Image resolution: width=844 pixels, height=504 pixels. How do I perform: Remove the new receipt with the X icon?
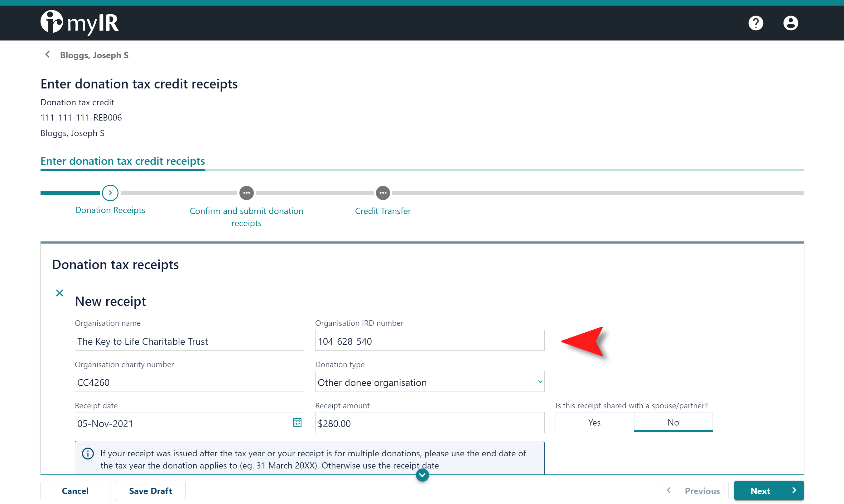point(60,293)
